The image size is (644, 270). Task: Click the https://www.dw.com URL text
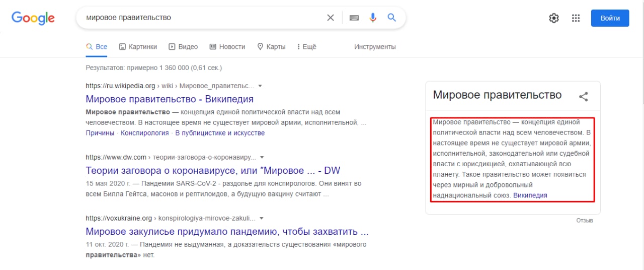(x=116, y=158)
